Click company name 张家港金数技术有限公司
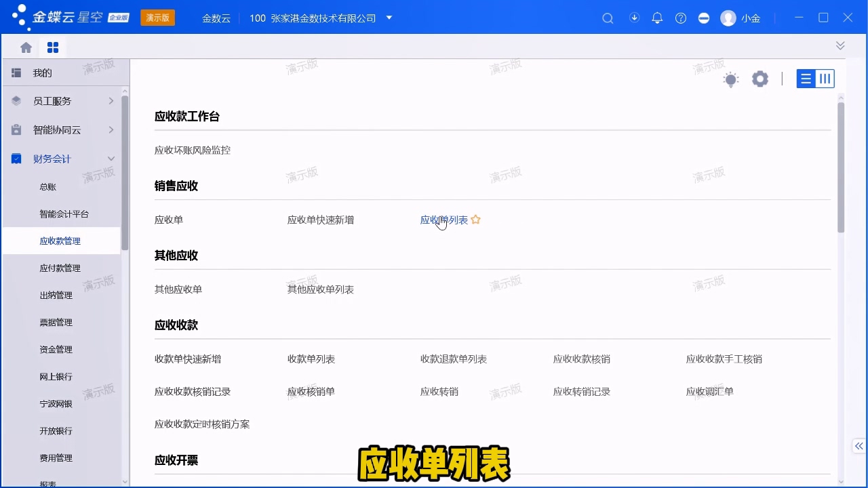Image resolution: width=868 pixels, height=488 pixels. point(323,18)
